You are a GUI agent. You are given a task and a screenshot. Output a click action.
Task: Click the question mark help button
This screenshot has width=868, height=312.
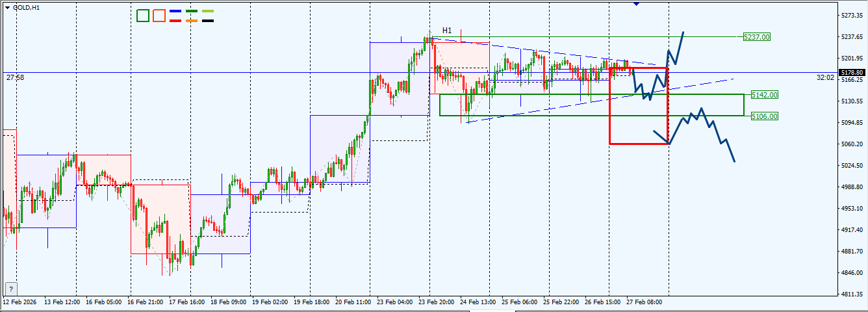pyautogui.click(x=11, y=289)
